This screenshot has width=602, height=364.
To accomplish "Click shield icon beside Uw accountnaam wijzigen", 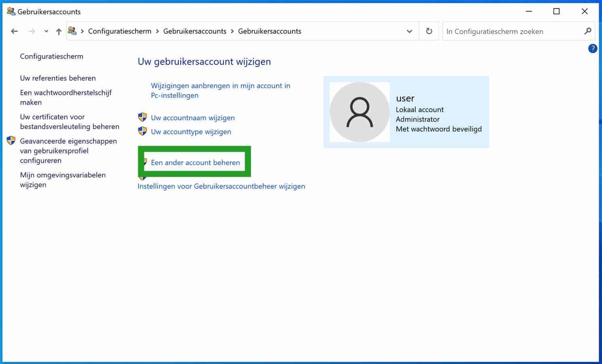I will (x=142, y=117).
